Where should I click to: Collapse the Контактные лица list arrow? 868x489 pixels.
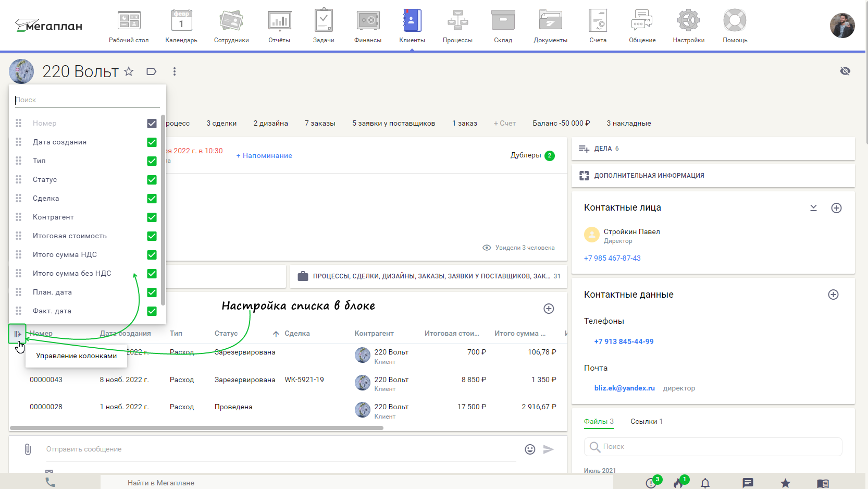point(813,208)
